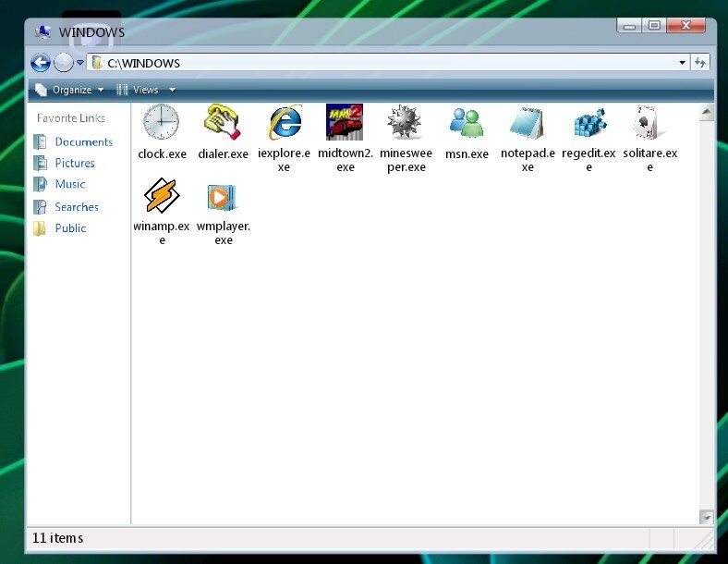Click the C:\WINDOWS address field
The image size is (728, 564).
click(x=388, y=62)
